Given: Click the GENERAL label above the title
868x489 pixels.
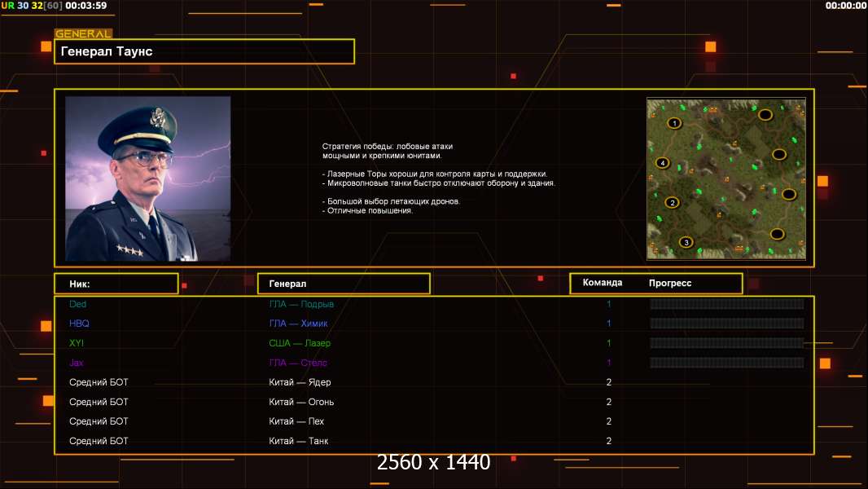Looking at the screenshot, I should pyautogui.click(x=82, y=34).
